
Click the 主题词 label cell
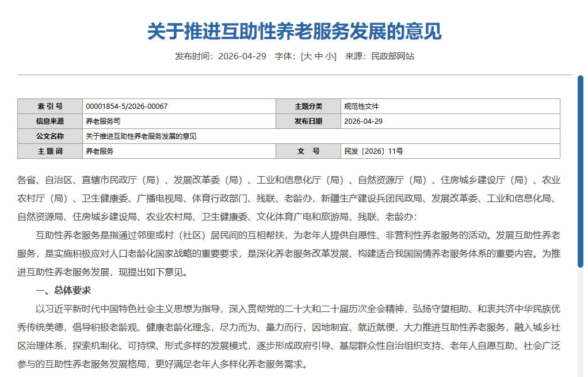point(50,151)
